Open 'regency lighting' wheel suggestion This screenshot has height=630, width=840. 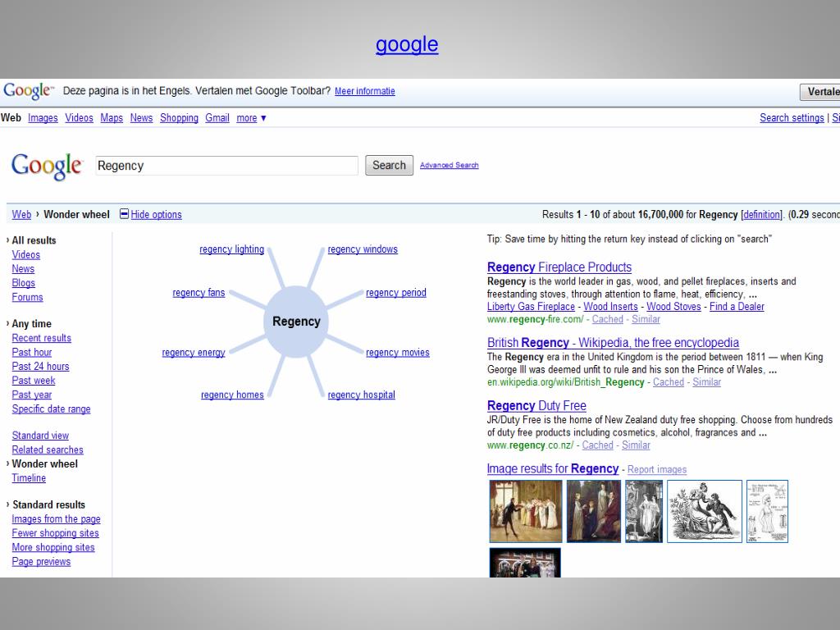tap(231, 249)
